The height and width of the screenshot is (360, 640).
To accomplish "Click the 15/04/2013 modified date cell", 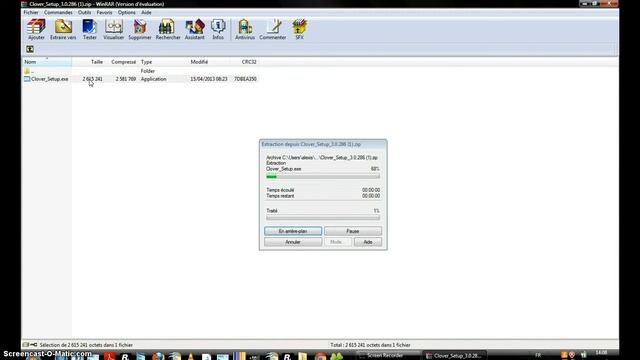I will click(x=209, y=79).
